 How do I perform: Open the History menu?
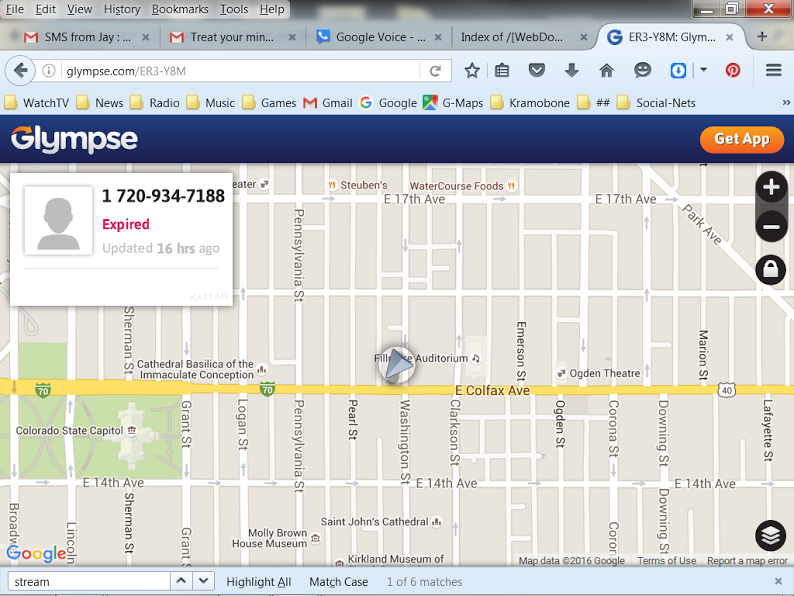click(x=122, y=9)
